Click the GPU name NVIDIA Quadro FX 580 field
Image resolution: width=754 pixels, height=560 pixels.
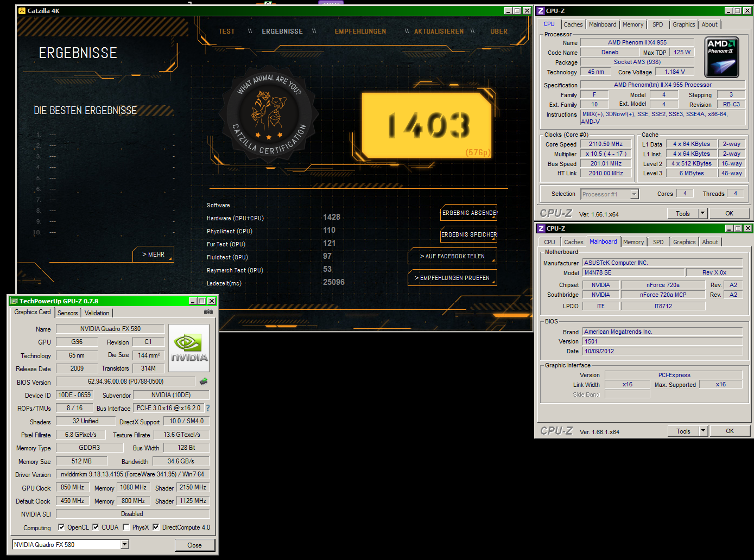pos(110,329)
